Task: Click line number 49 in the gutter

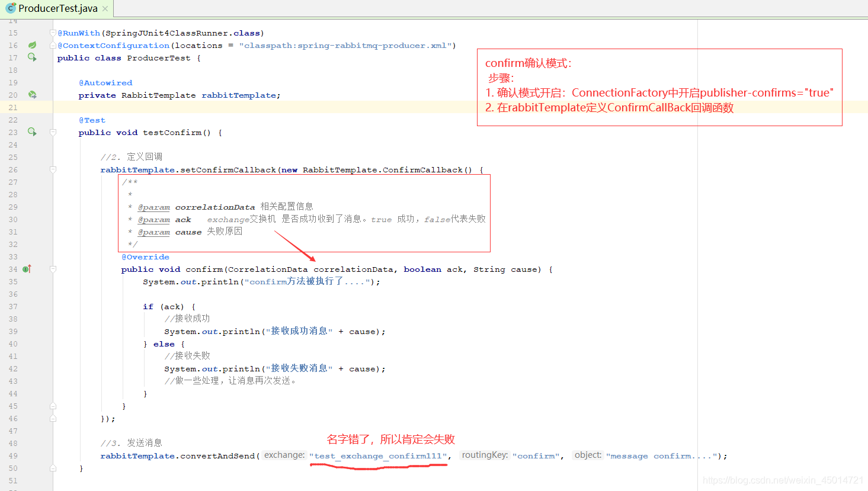Action: click(x=13, y=455)
